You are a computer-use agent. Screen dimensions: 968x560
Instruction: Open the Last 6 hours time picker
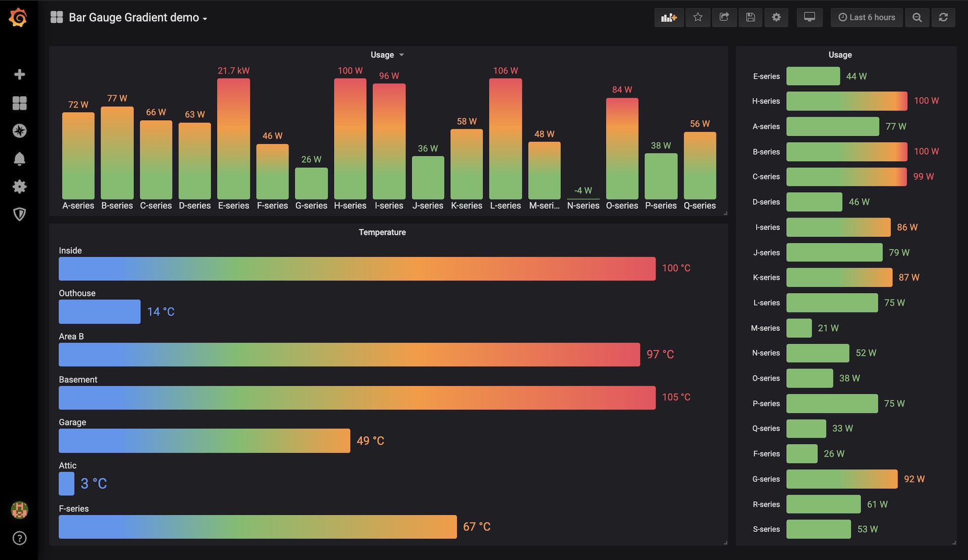coord(867,18)
